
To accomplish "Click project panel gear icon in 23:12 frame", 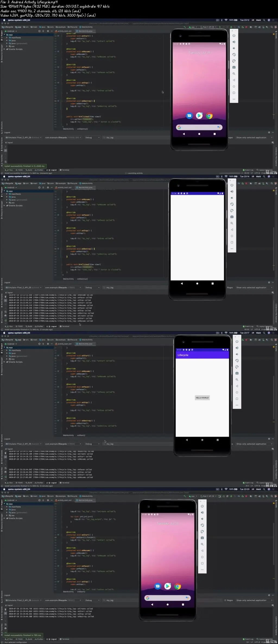I will pos(48,31).
